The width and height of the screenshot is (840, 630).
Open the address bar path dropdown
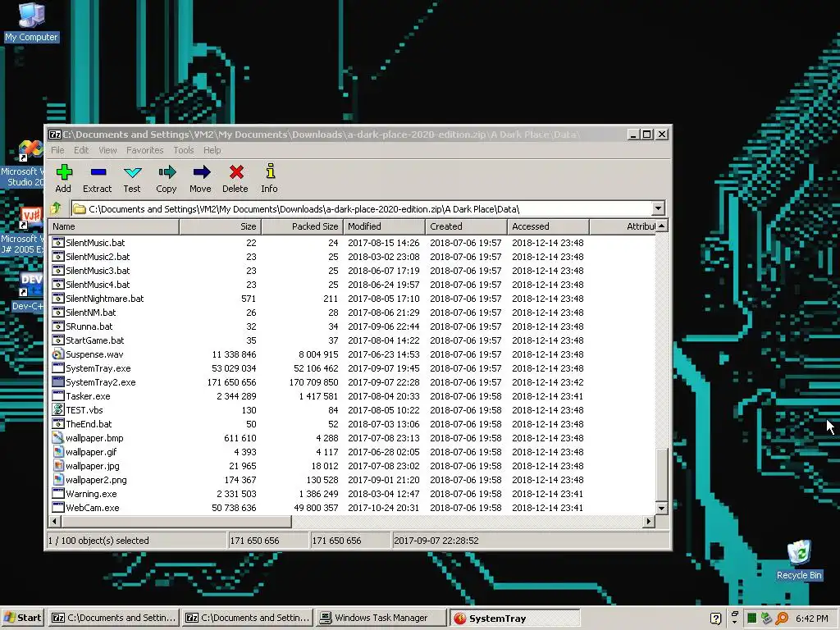point(659,208)
